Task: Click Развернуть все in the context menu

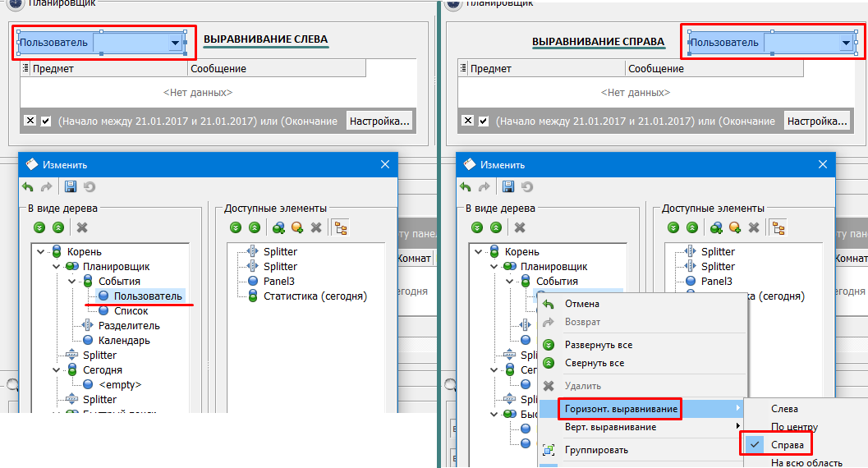Action: pyautogui.click(x=598, y=345)
